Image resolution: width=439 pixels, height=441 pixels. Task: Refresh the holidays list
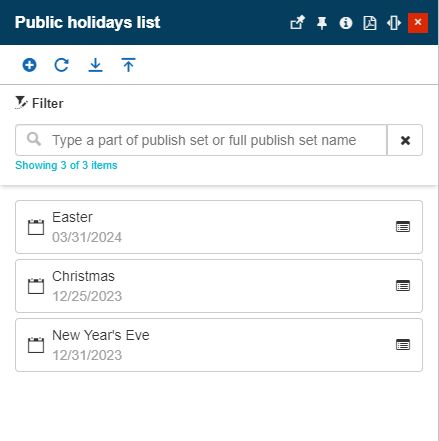[x=62, y=65]
